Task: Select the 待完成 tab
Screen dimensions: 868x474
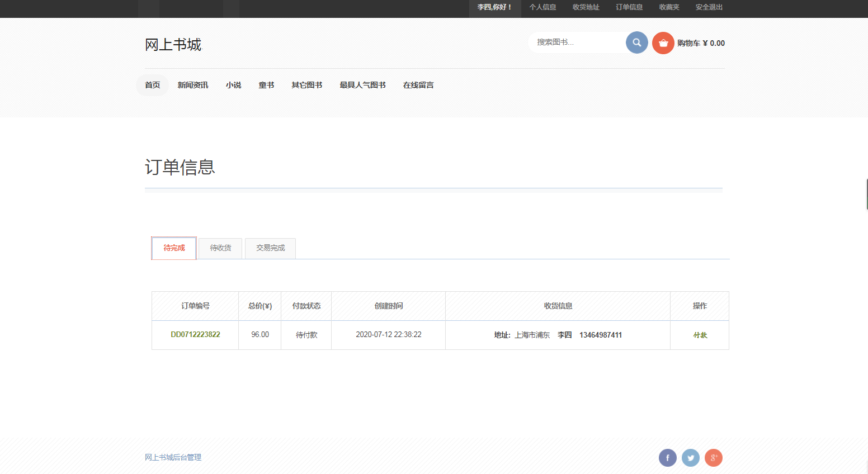Action: click(x=174, y=248)
